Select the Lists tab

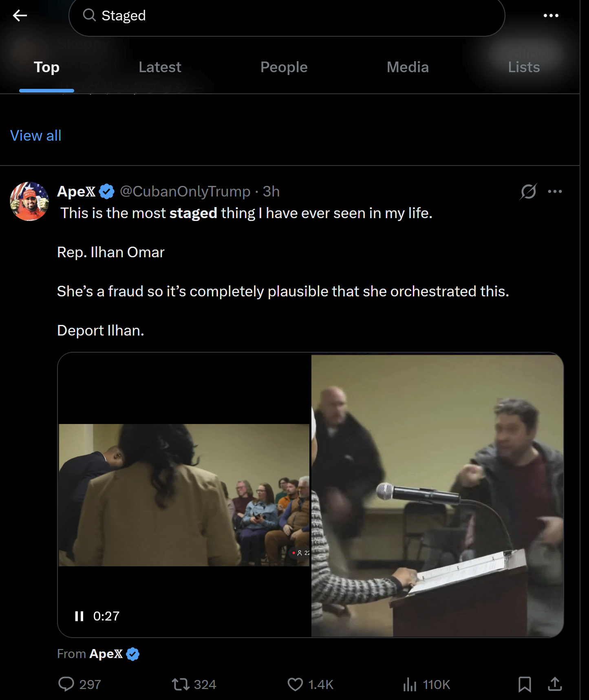pyautogui.click(x=524, y=67)
